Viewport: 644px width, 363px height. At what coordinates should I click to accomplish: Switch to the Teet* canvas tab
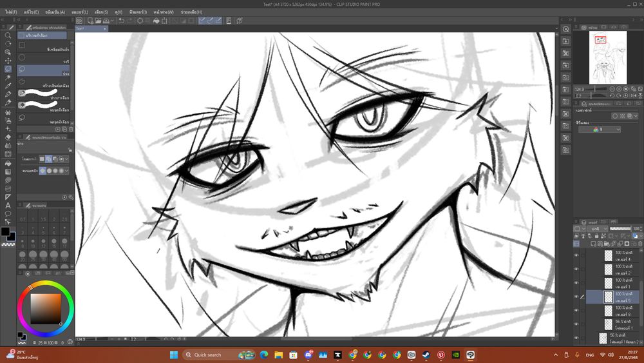(91, 28)
